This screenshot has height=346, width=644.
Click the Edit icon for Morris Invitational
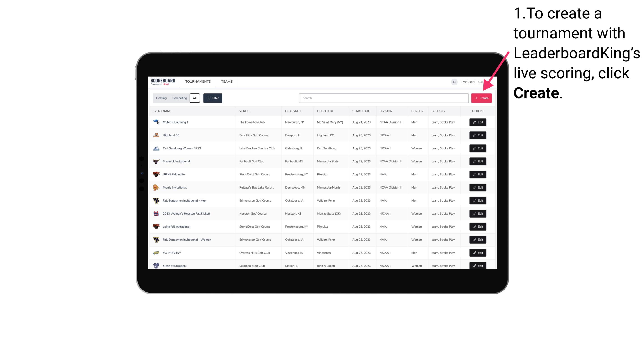[x=477, y=187]
